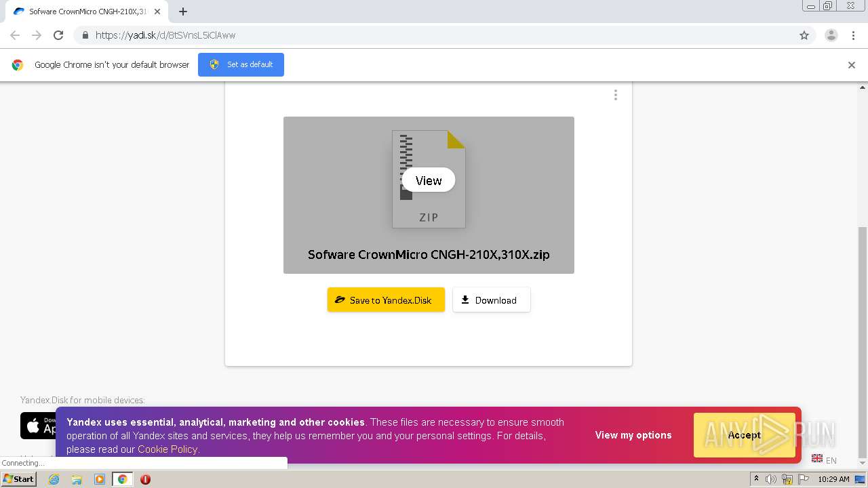Click the scrollbar up arrow
The image size is (868, 488).
tap(863, 87)
